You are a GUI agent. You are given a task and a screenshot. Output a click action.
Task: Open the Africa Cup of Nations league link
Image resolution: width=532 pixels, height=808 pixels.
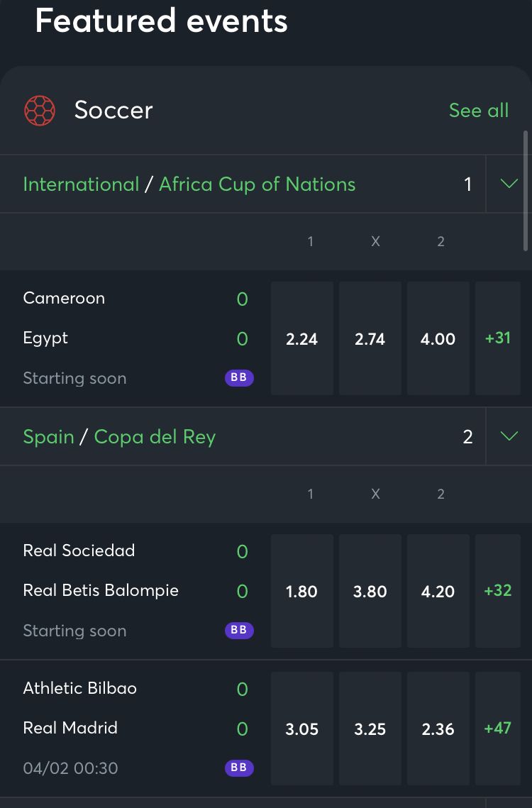(x=257, y=184)
